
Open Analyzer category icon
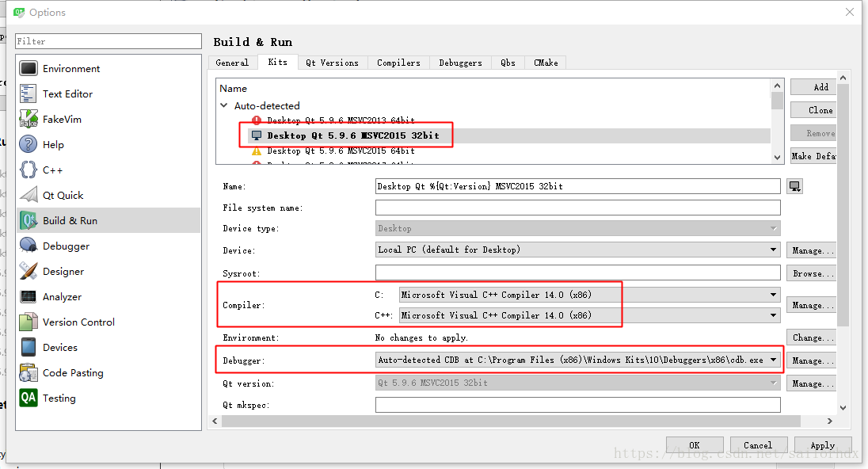pyautogui.click(x=29, y=297)
